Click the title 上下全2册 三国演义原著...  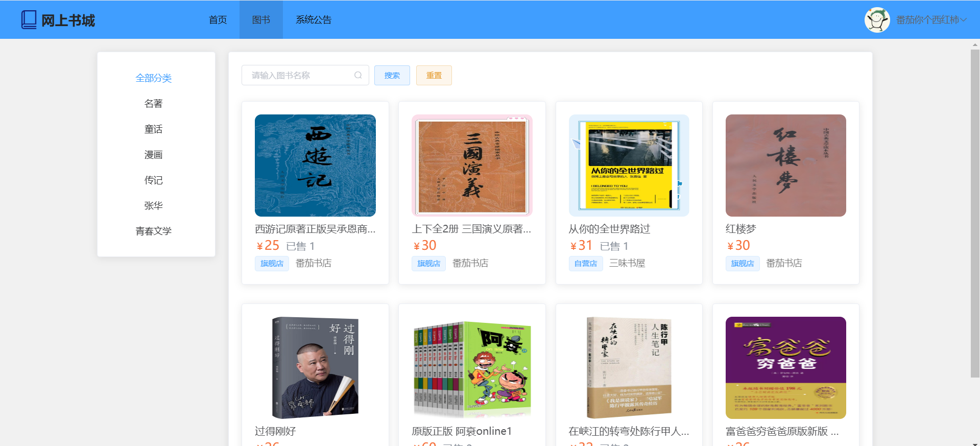coord(471,229)
